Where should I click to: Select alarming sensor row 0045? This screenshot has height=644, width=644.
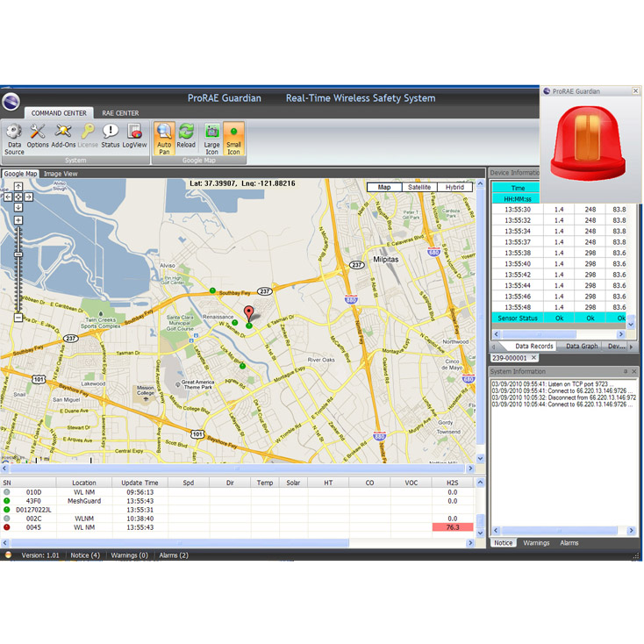(x=238, y=527)
